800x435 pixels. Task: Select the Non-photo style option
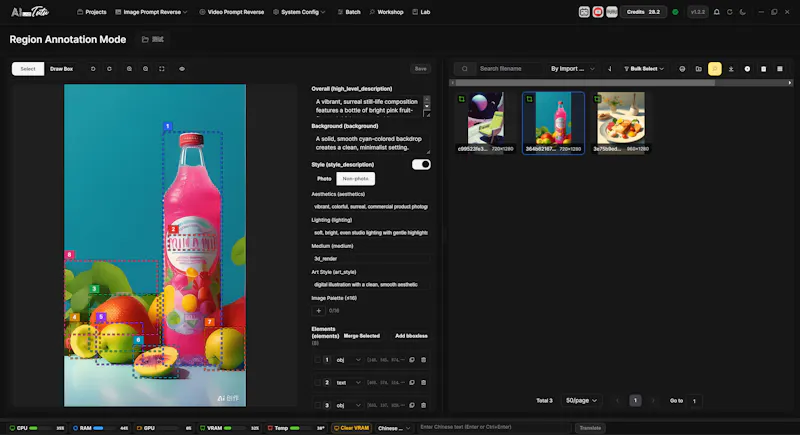coord(356,178)
